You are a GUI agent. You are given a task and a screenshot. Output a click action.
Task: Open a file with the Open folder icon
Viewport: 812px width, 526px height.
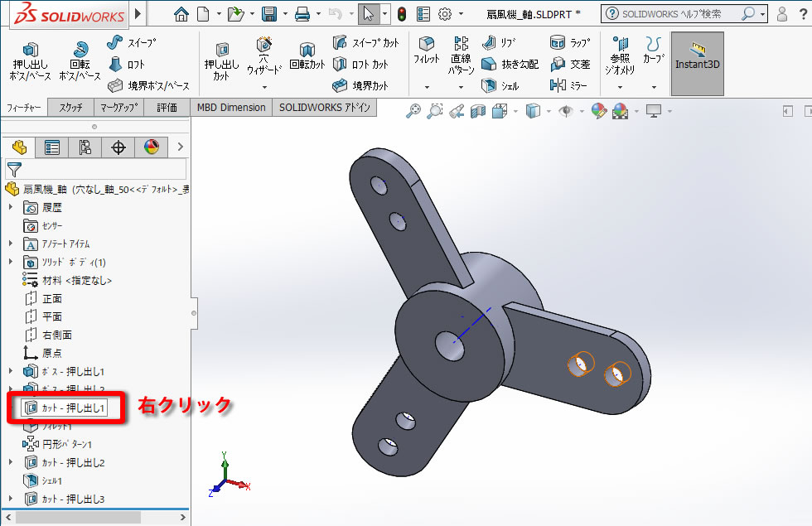click(x=235, y=14)
